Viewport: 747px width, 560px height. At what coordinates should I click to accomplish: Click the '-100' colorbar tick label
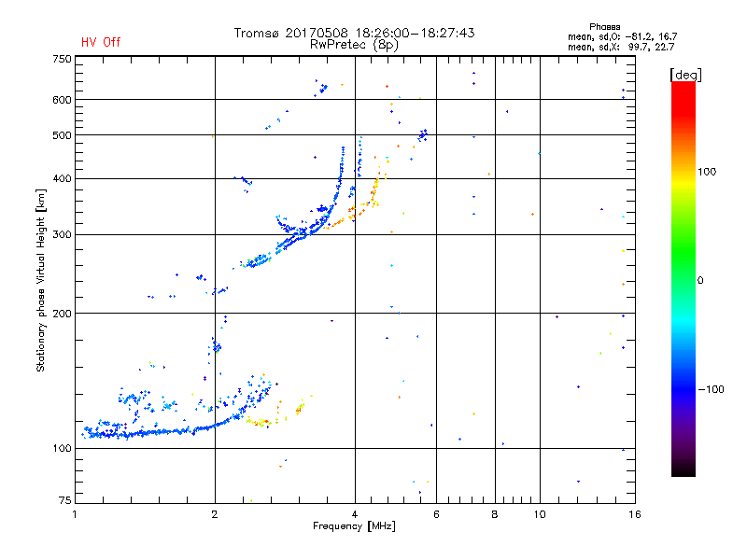coord(711,389)
